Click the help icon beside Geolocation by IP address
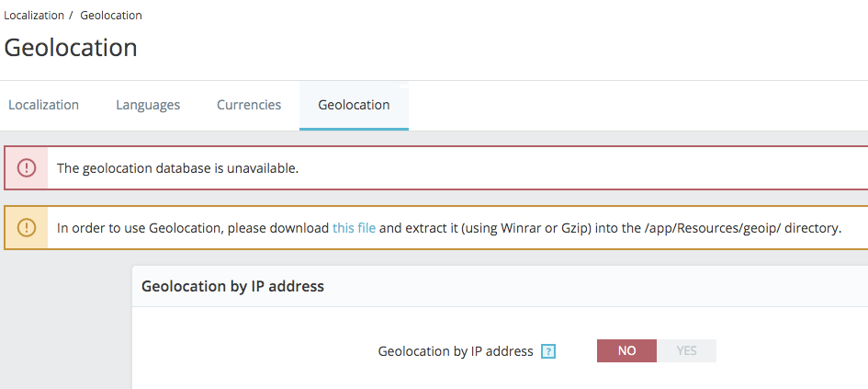This screenshot has height=389, width=868. [x=548, y=351]
